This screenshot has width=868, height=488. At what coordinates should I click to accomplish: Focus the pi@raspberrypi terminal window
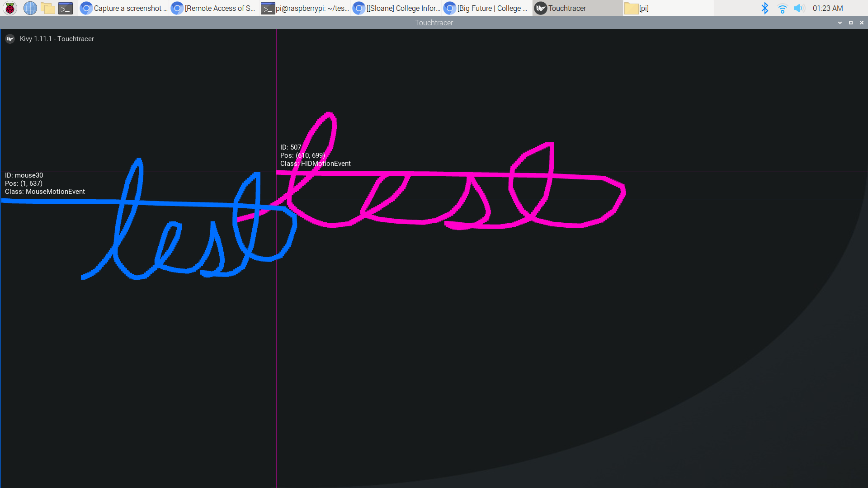pos(305,8)
